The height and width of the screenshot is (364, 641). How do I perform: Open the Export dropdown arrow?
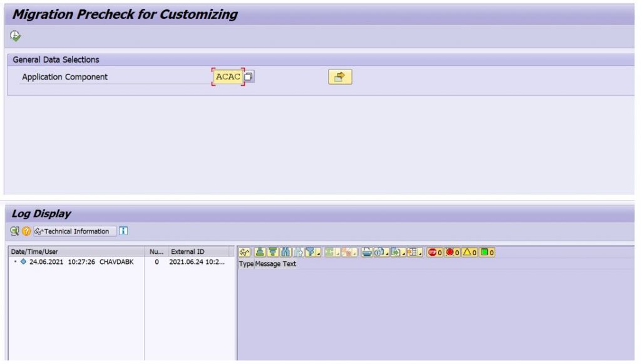tap(404, 253)
